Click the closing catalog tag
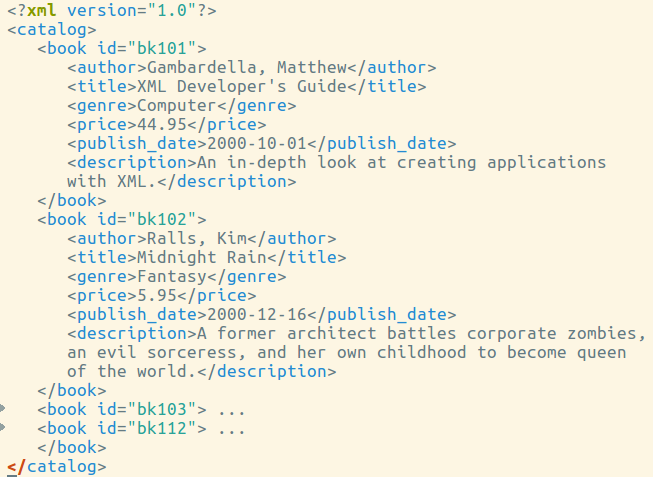The height and width of the screenshot is (477, 653). pos(61,466)
